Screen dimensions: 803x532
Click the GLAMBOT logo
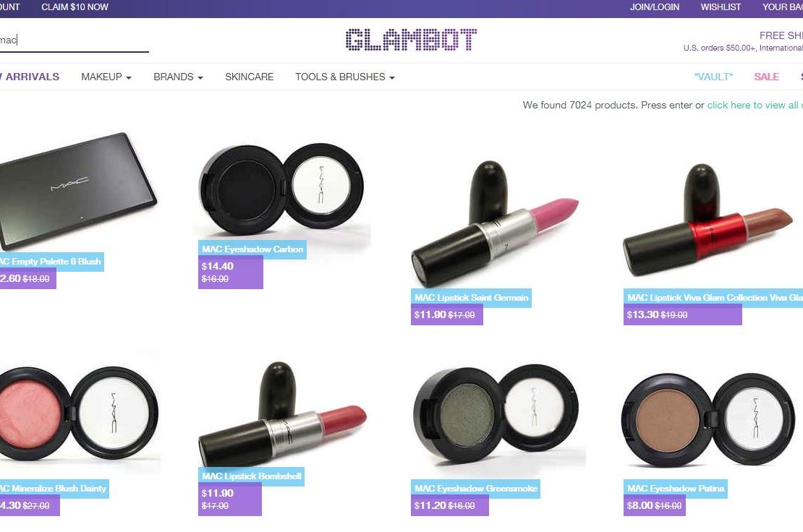[411, 40]
